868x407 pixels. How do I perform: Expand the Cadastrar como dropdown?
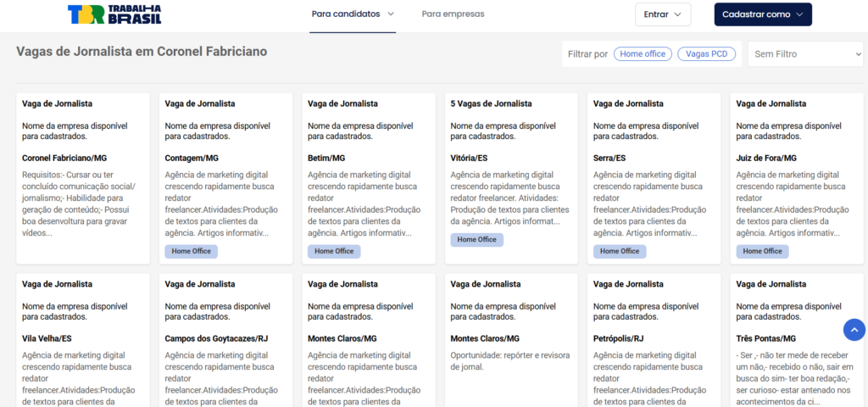click(x=763, y=15)
